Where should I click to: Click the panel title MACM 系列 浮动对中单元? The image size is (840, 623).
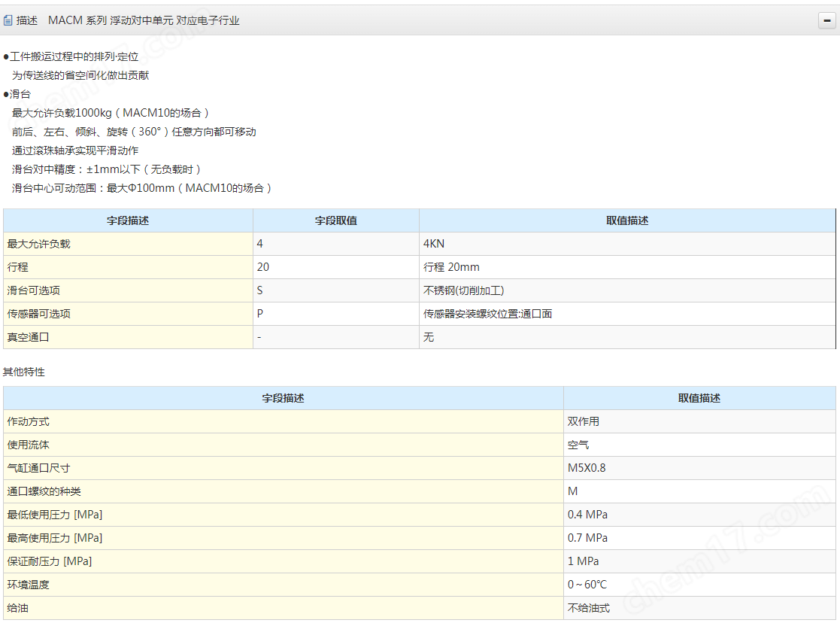pos(144,21)
